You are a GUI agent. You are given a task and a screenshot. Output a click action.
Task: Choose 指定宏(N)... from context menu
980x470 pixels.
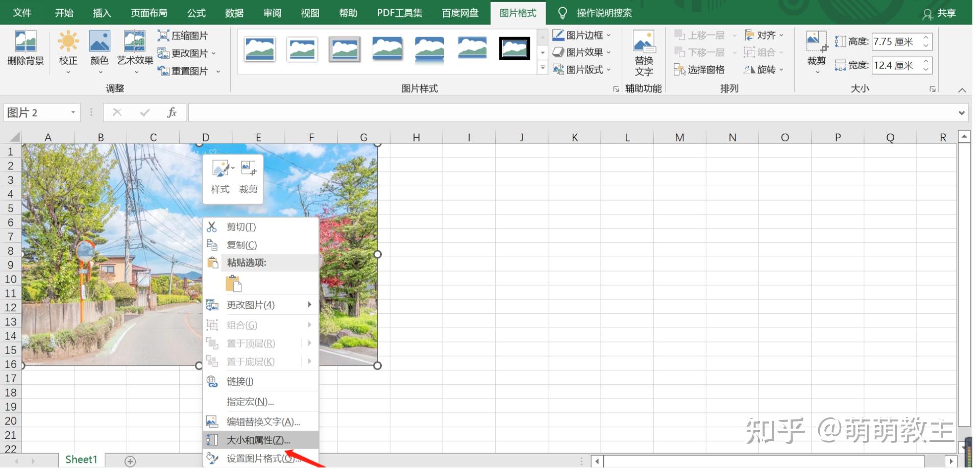click(261, 402)
